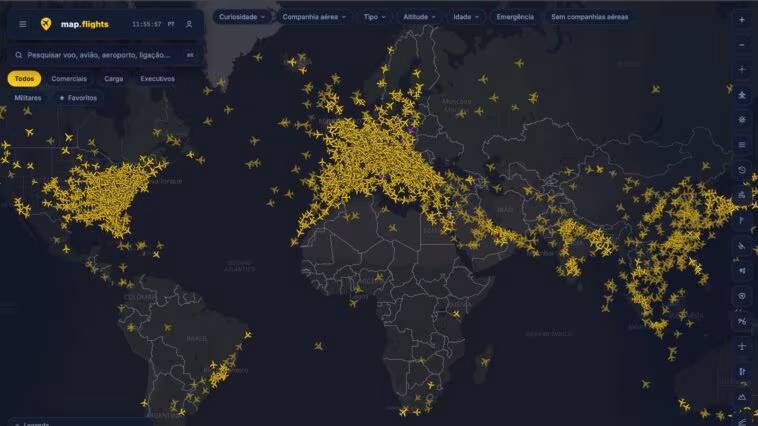758x426 pixels.
Task: Expand the Curiosidade dropdown
Action: 242,17
